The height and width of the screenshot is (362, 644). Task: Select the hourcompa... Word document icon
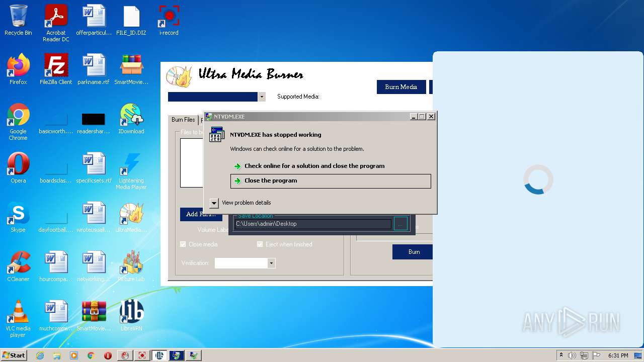pos(56,266)
